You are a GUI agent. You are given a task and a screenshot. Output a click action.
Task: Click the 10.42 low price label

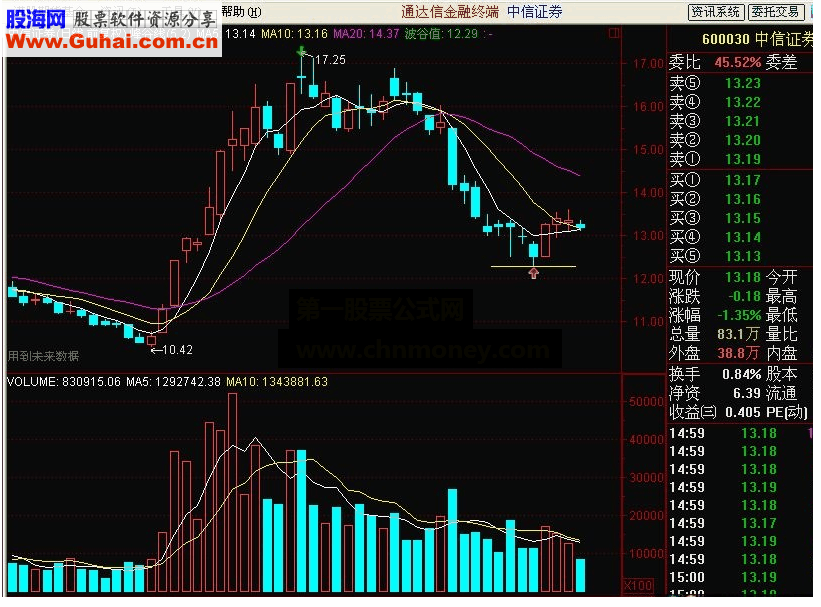point(177,350)
